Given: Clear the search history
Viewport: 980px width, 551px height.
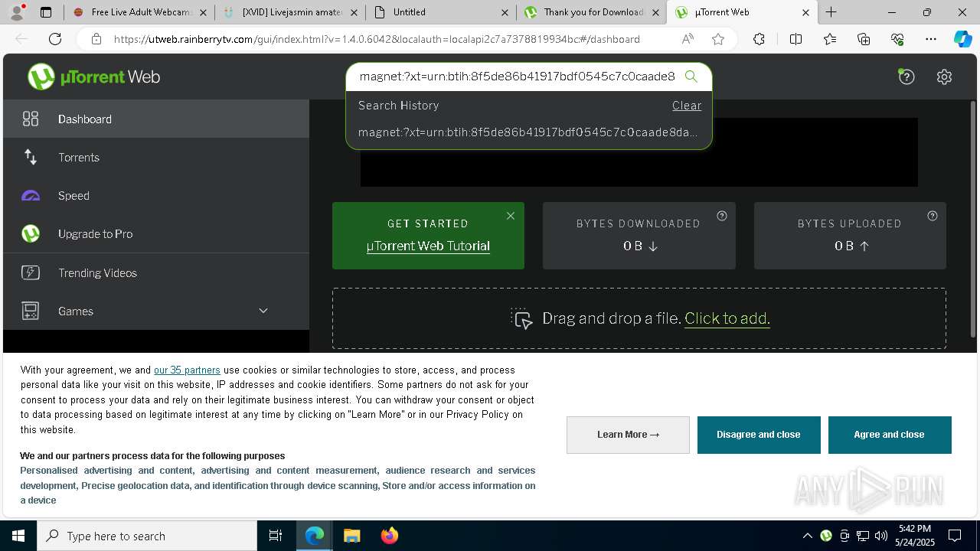Looking at the screenshot, I should [x=687, y=106].
